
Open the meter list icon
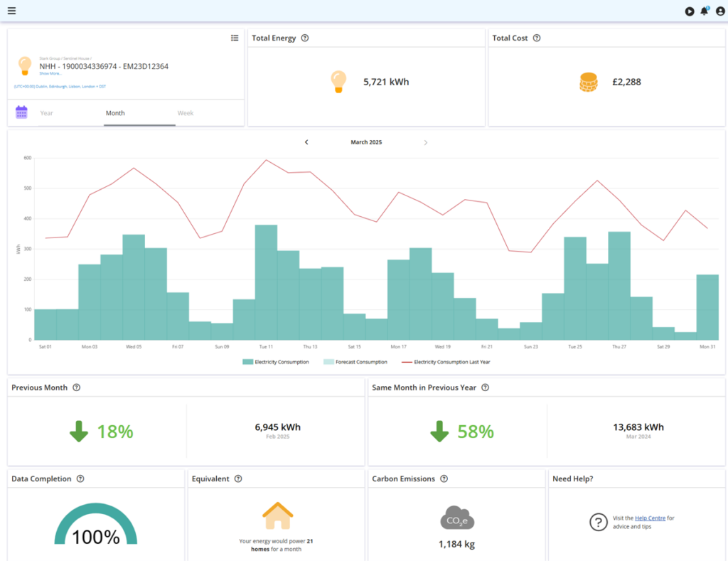click(x=235, y=38)
